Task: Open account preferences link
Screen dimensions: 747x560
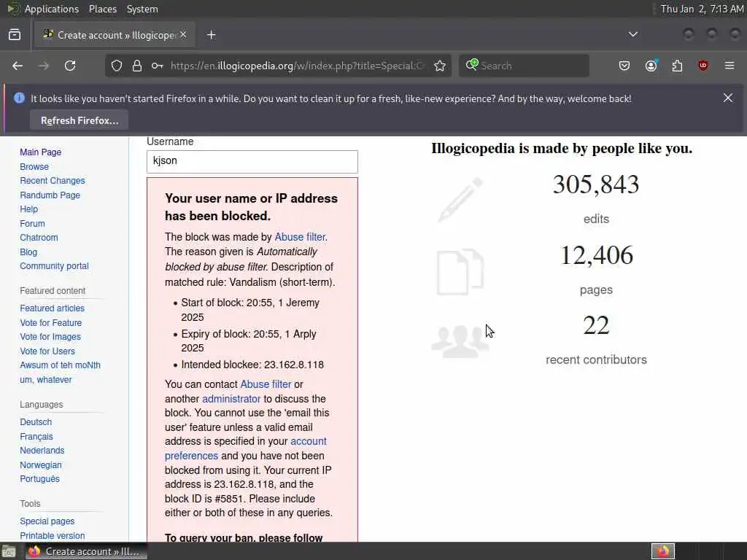Action: [245, 448]
